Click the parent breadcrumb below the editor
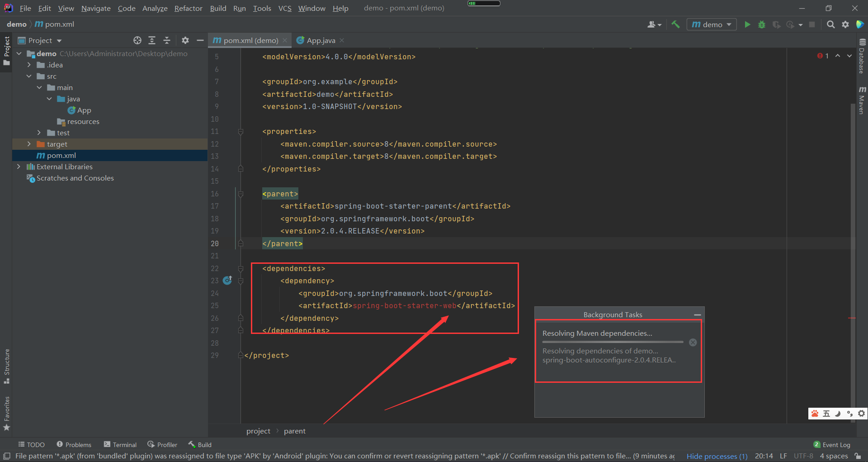 pos(294,431)
